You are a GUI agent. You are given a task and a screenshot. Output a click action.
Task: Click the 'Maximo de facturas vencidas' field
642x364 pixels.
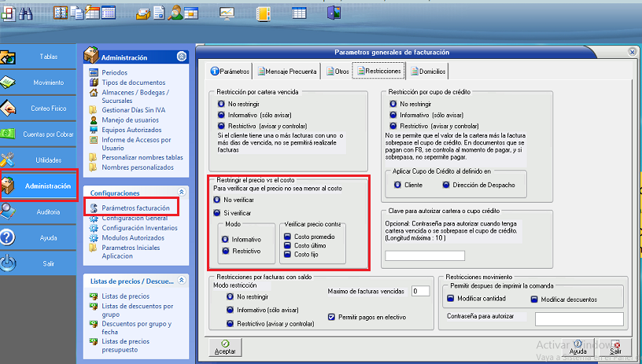tap(420, 291)
